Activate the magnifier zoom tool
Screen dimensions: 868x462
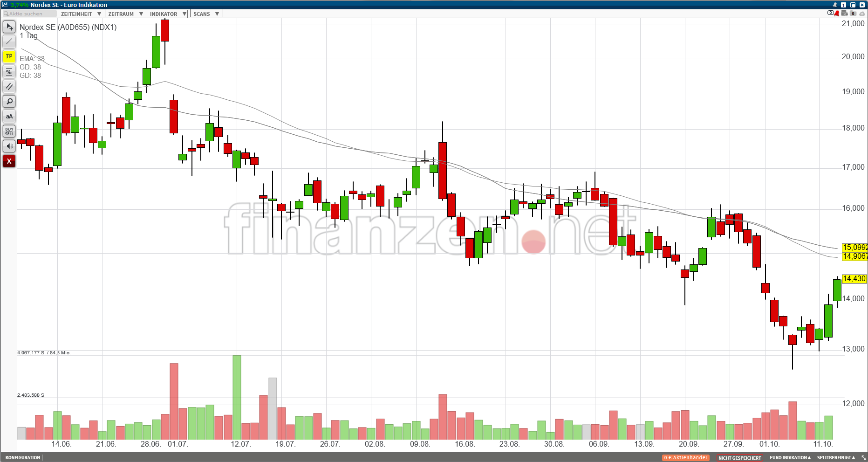[x=9, y=101]
